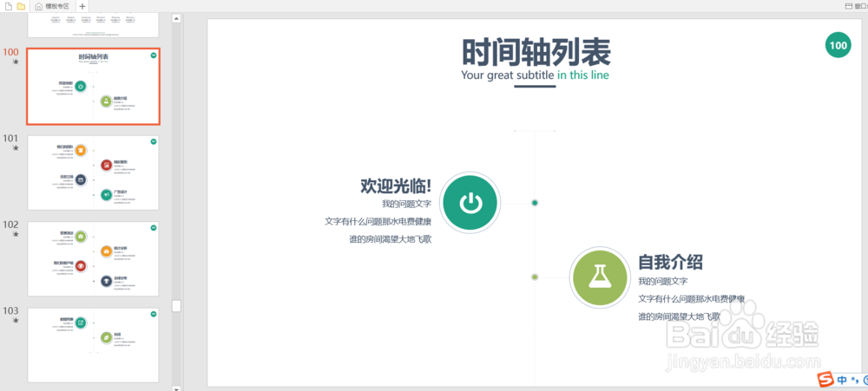Click the green edit icon in slide 103 thumbnail
The image size is (868, 391).
pos(80,322)
